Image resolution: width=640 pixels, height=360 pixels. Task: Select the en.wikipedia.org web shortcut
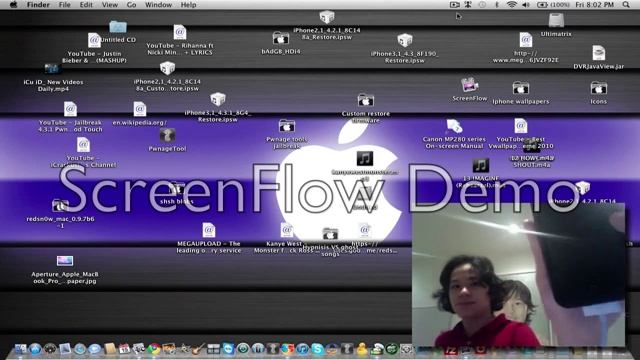[140, 109]
